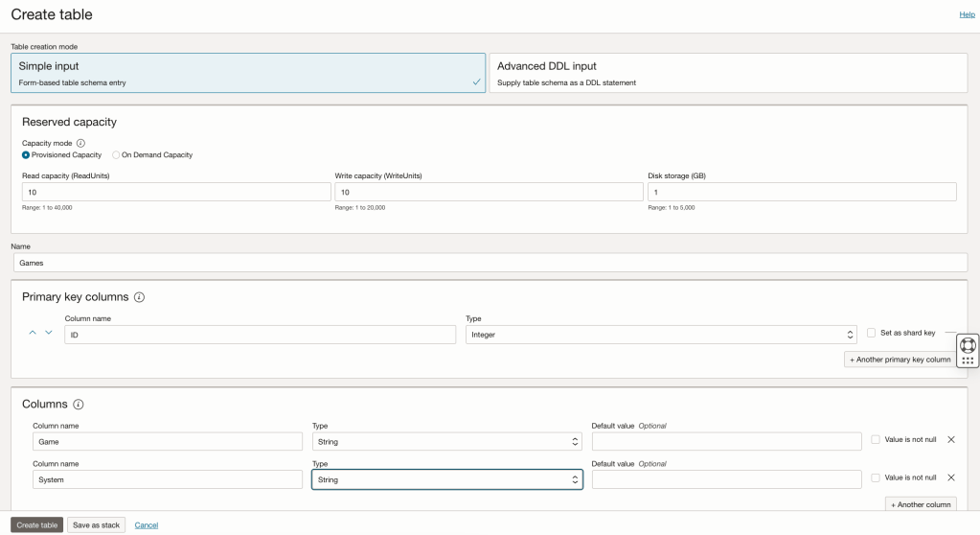Click the Save as stack button
The image size is (980, 535).
pyautogui.click(x=97, y=524)
